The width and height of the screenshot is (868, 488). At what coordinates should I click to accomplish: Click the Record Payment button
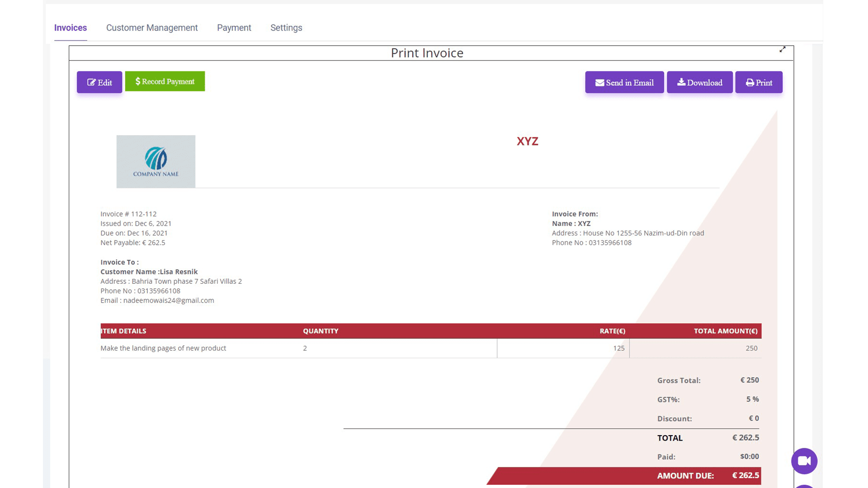(165, 81)
